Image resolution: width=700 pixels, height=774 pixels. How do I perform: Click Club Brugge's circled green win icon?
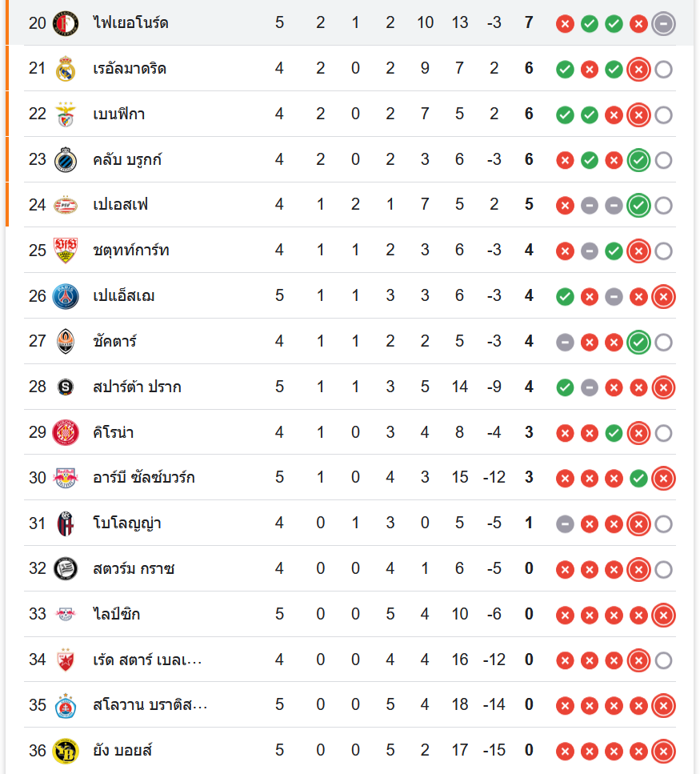(x=638, y=160)
